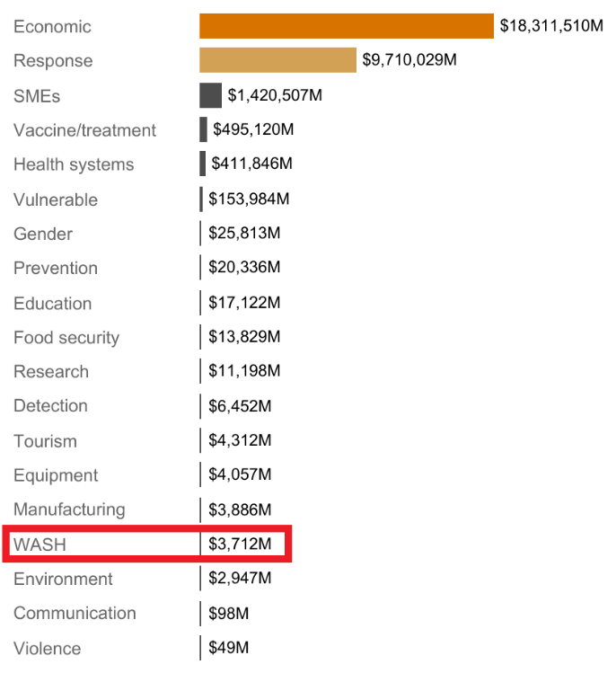Click the orange Economic bar
This screenshot has width=616, height=673.
pos(347,26)
